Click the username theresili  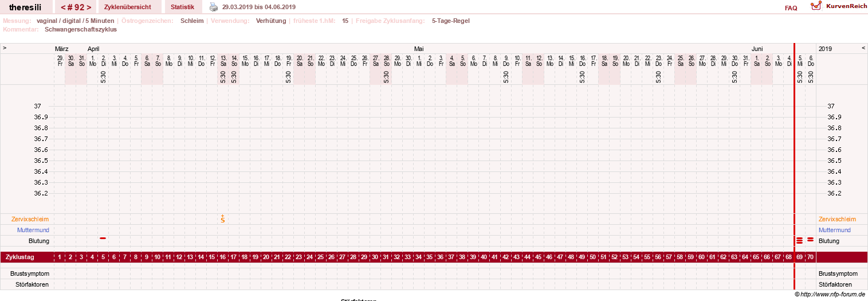pos(25,7)
